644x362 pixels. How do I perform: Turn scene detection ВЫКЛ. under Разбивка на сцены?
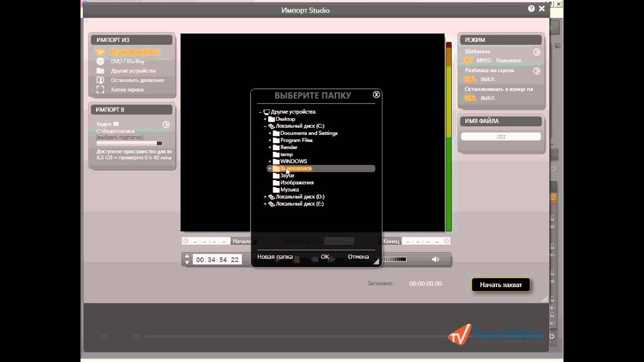(x=488, y=79)
